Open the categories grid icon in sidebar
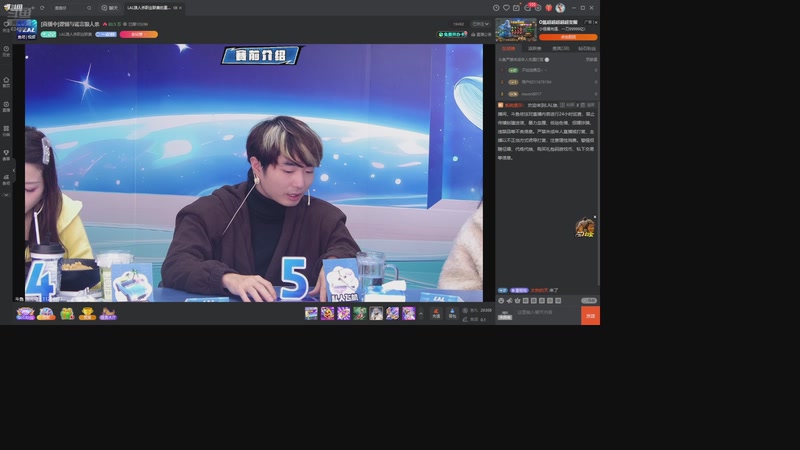 (6, 131)
